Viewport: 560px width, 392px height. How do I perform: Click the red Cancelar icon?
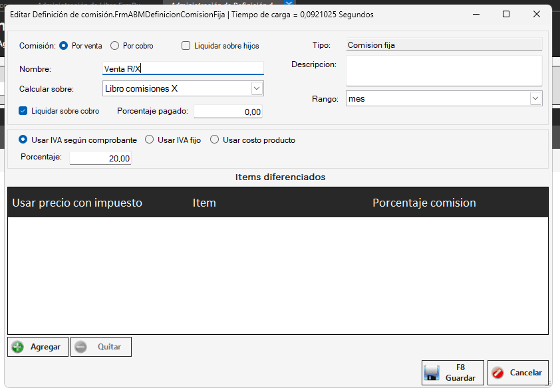coord(498,373)
